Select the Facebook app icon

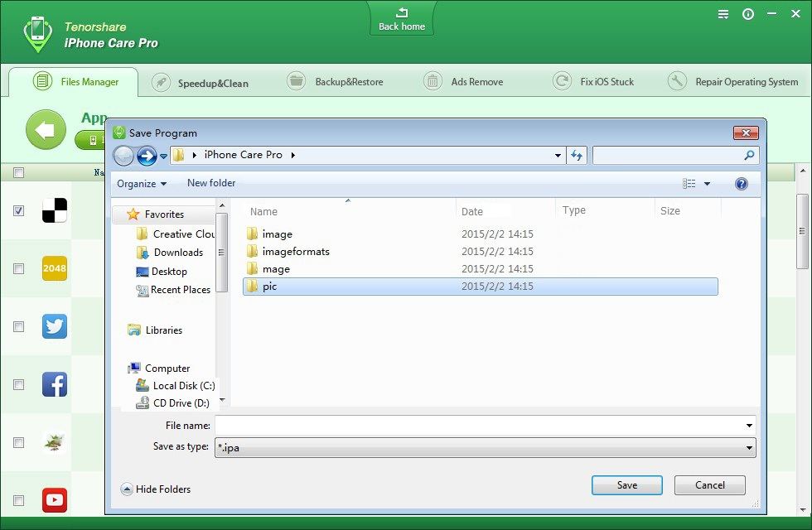tap(55, 384)
